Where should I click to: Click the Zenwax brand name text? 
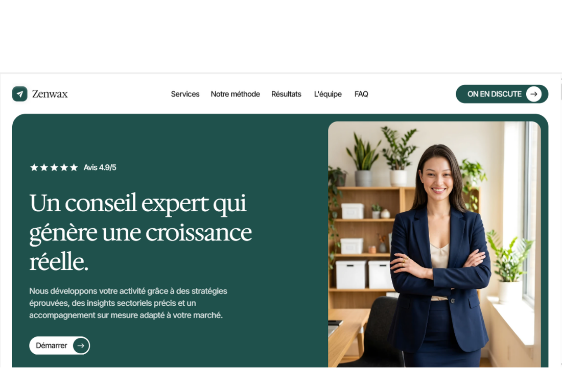[50, 94]
